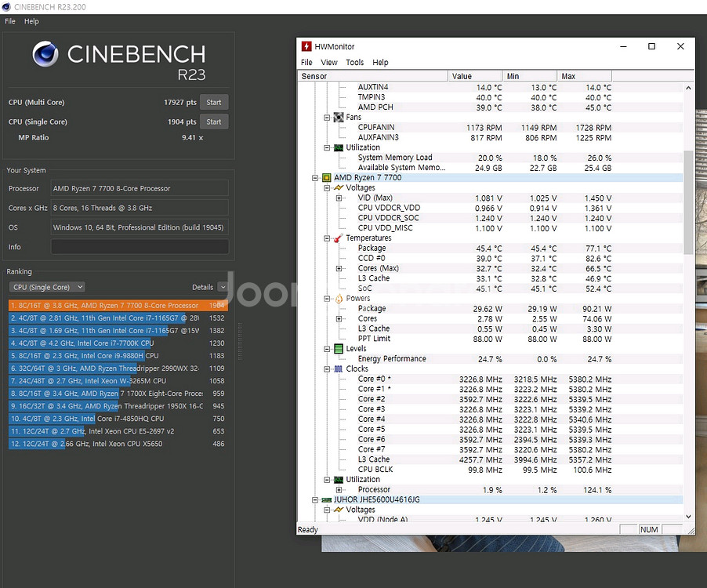This screenshot has width=707, height=588.
Task: Select ranking row Threadripper 2990WX
Action: (118, 368)
